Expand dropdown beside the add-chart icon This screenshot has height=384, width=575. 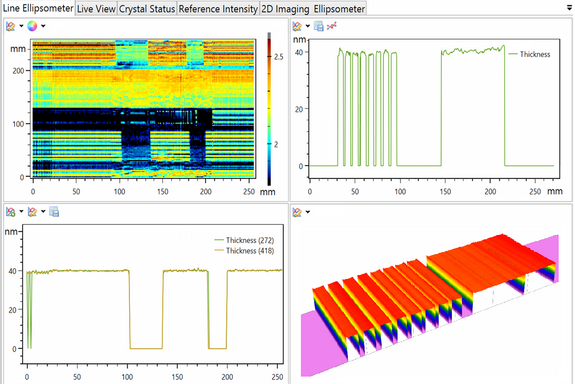[21, 212]
